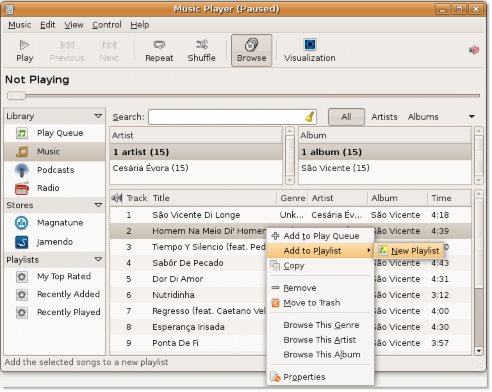Select Music library source icon
492x392 pixels.
tap(22, 152)
